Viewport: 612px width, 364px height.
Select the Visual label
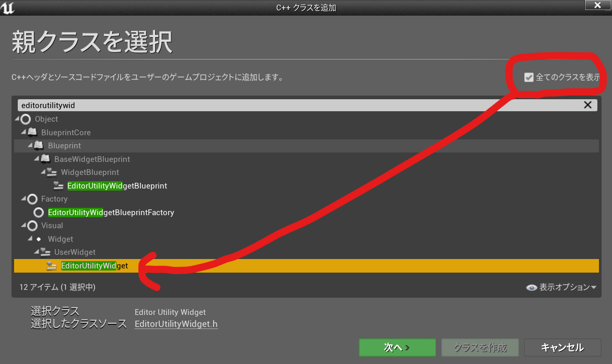tap(52, 226)
